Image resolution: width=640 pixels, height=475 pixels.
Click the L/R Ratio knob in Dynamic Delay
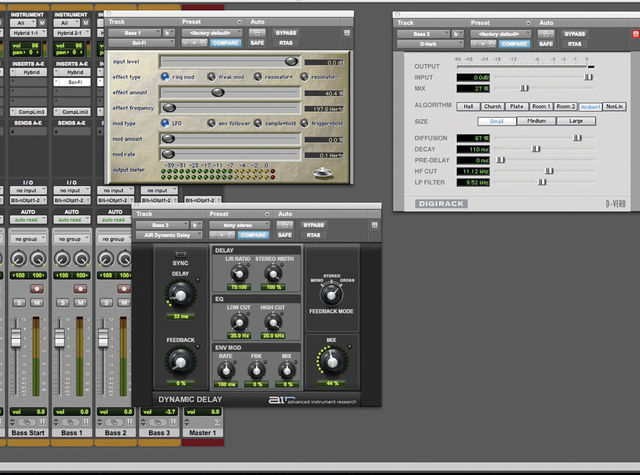point(239,273)
